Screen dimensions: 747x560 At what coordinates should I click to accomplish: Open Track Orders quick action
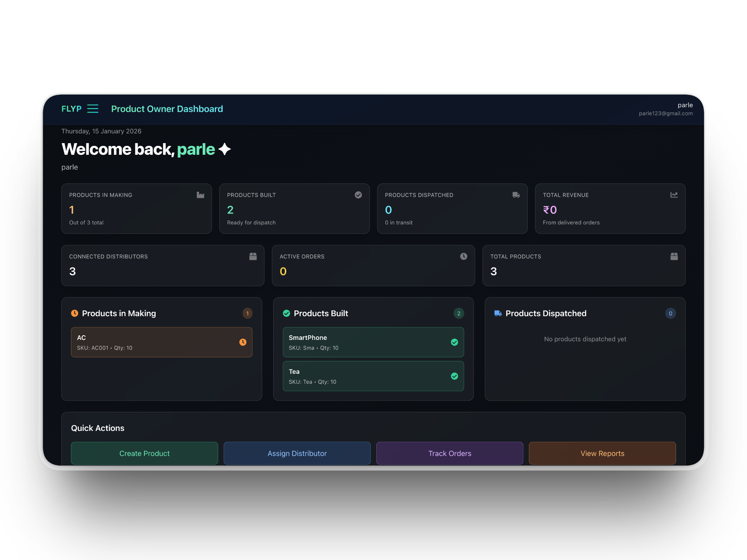click(449, 453)
